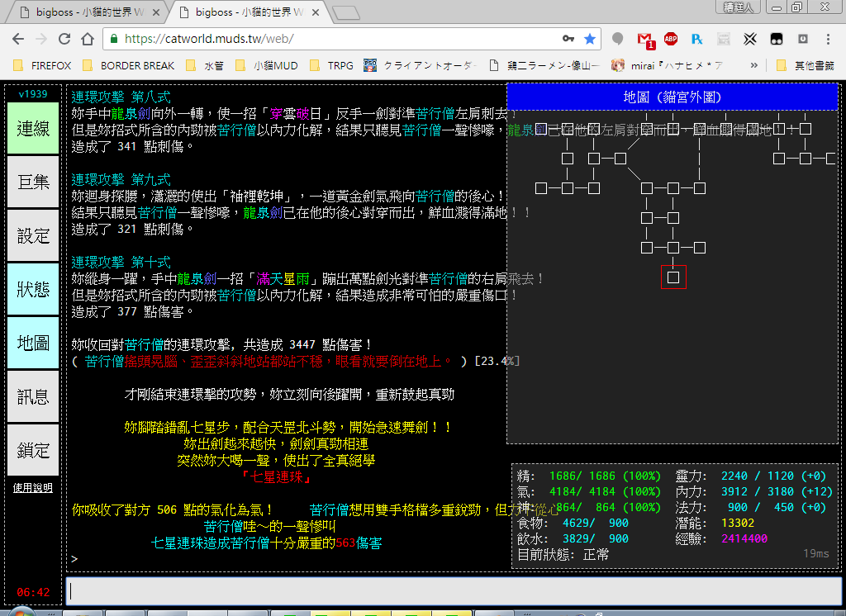Open the BORDER BREAK bookmark folder
Viewport: 846px width, 616px height.
click(x=128, y=65)
